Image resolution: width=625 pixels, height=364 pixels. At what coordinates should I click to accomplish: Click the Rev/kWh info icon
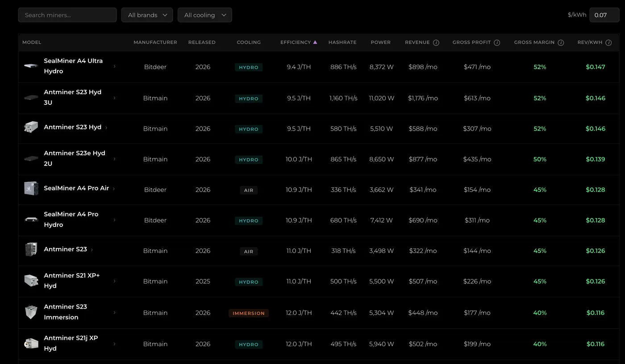coord(608,42)
